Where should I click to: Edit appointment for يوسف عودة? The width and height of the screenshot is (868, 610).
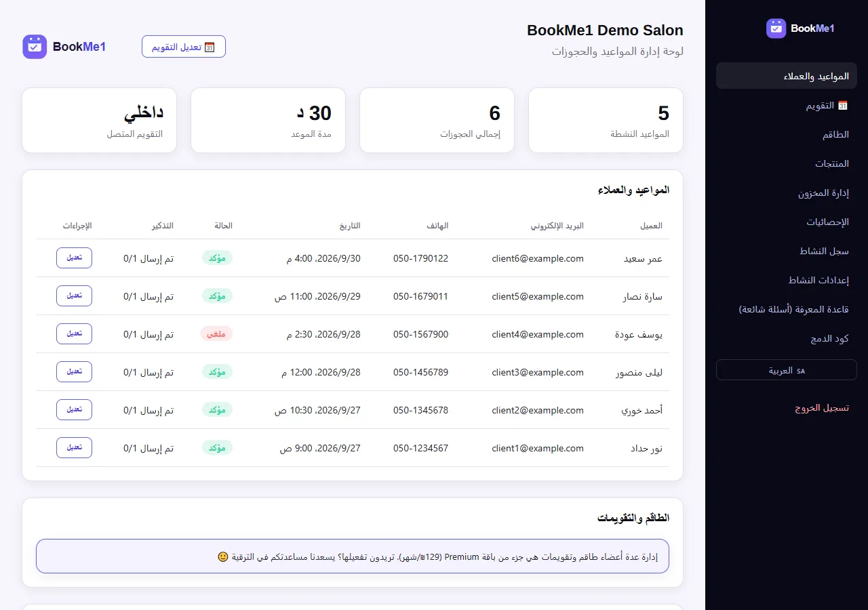[x=75, y=334]
